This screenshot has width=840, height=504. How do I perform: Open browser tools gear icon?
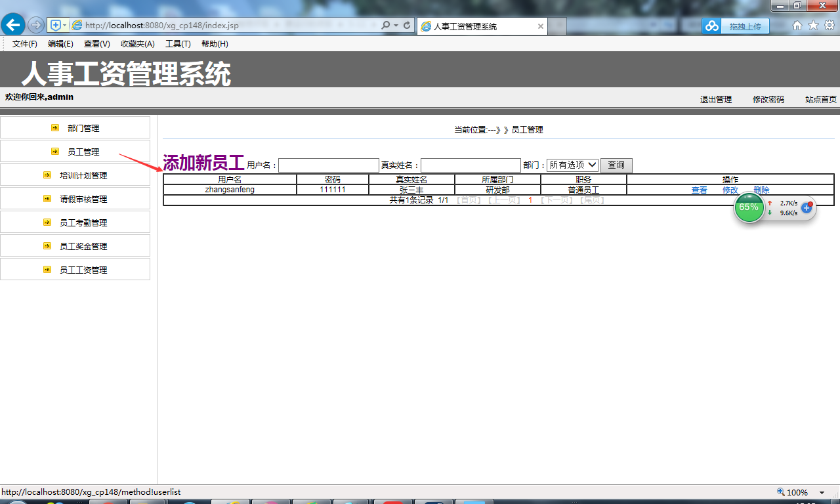(829, 25)
